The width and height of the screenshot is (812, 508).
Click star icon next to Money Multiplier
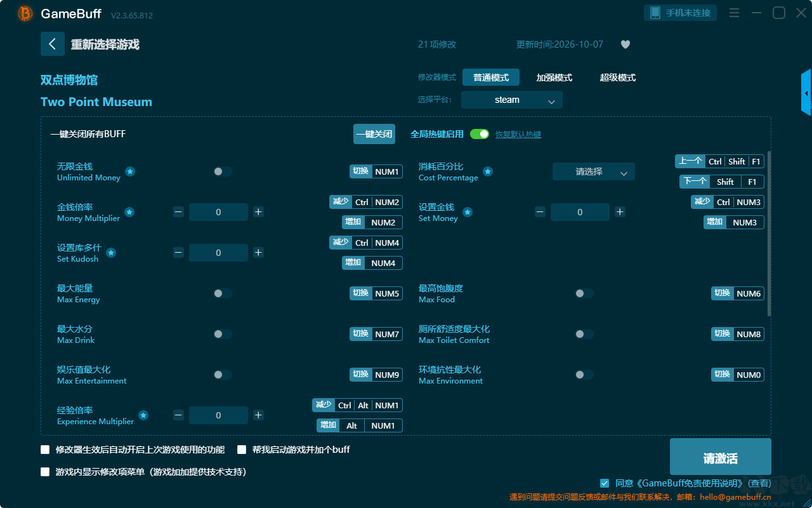[129, 212]
